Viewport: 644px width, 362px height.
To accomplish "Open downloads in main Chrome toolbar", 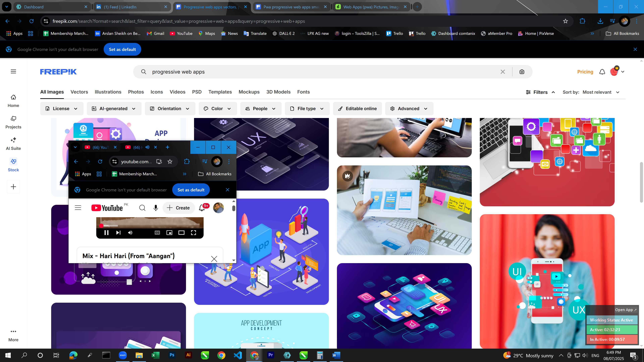I will [600, 21].
